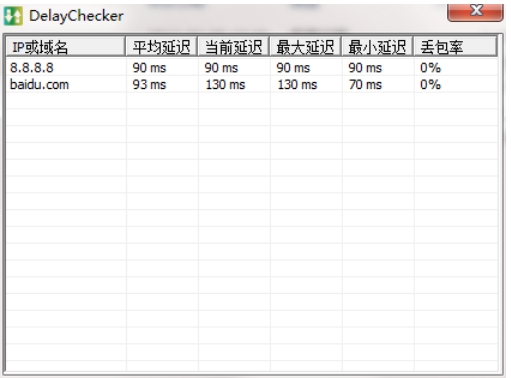Click the DelayChecker title text
This screenshot has width=511, height=378.
76,16
